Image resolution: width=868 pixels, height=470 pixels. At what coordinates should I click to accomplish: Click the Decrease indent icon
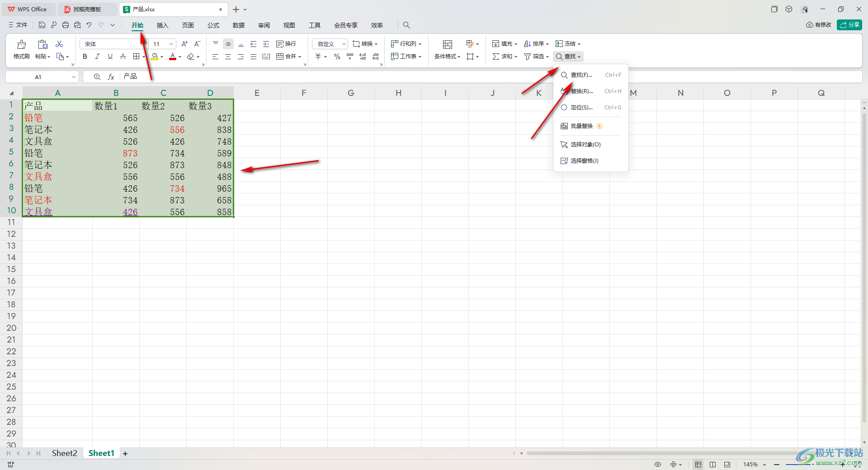click(254, 44)
